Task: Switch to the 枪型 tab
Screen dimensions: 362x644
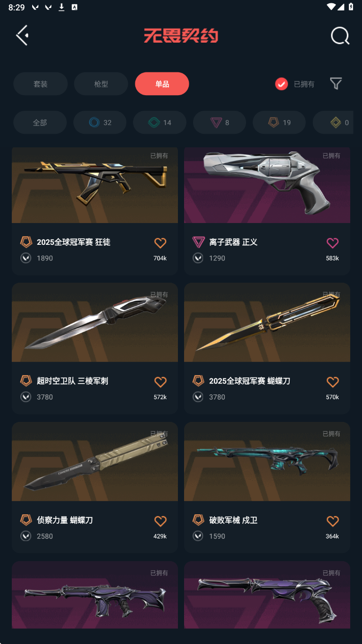Action: (x=101, y=84)
